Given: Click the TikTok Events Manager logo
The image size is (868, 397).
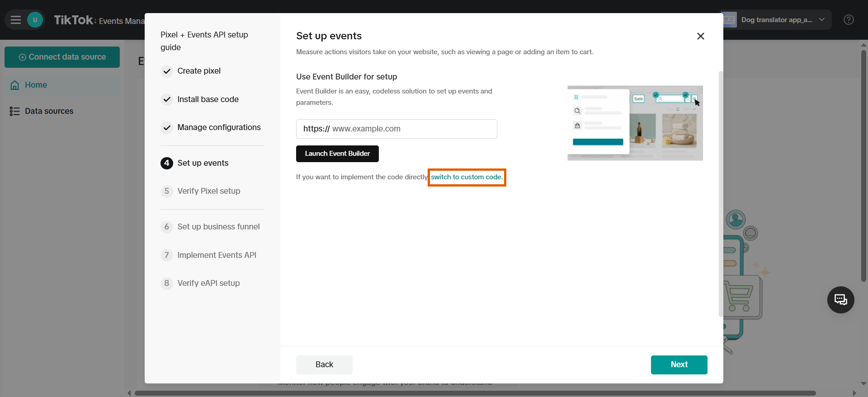Looking at the screenshot, I should click(x=99, y=20).
